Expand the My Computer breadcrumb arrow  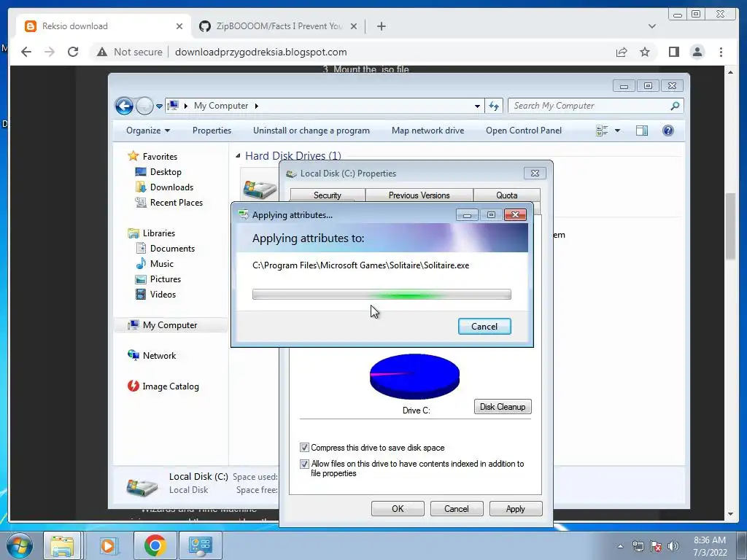coord(257,106)
